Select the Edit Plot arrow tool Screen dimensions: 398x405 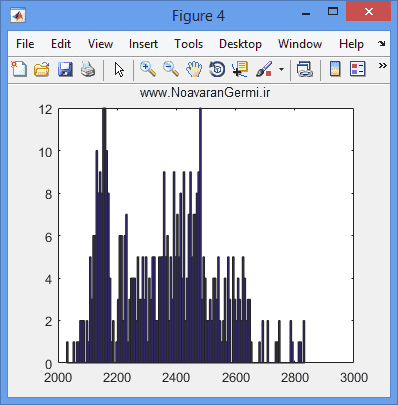[x=119, y=70]
